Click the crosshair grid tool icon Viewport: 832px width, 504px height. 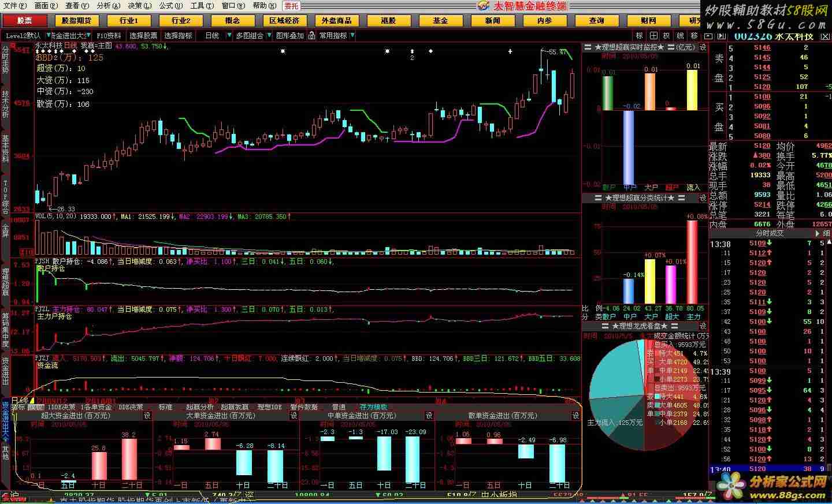click(653, 36)
